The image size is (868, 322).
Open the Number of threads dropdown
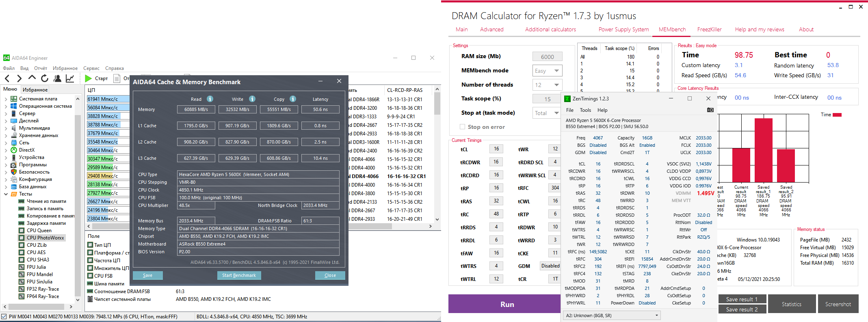(x=547, y=85)
